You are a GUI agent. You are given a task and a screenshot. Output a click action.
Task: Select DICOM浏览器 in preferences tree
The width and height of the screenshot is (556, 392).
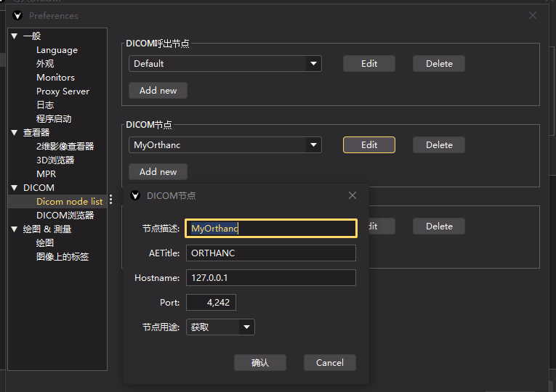65,216
